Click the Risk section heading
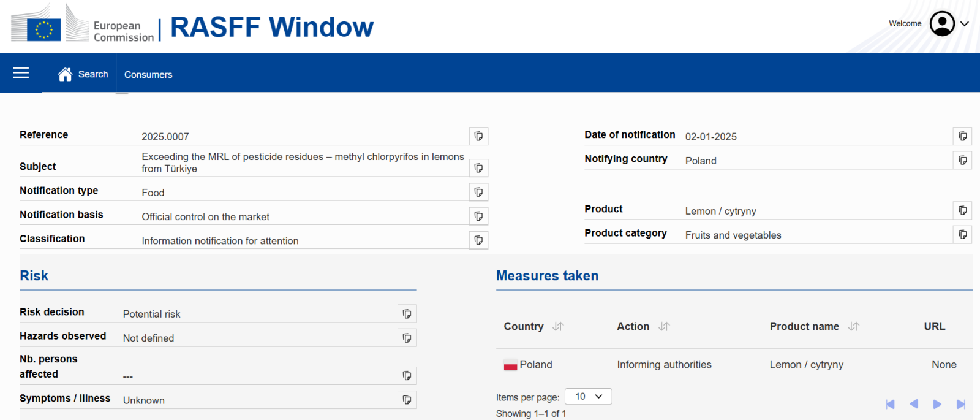 pyautogui.click(x=34, y=276)
